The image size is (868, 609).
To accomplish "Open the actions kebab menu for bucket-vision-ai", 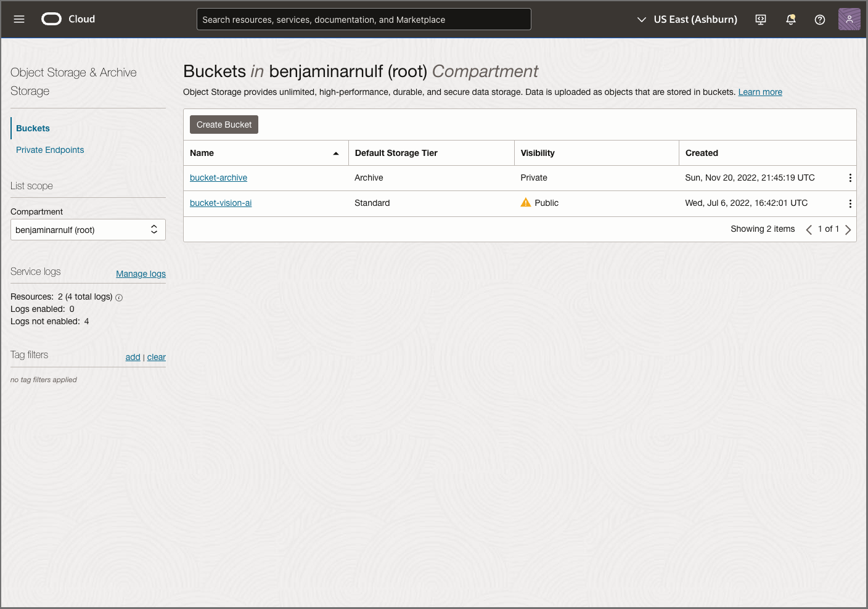I will coord(850,203).
